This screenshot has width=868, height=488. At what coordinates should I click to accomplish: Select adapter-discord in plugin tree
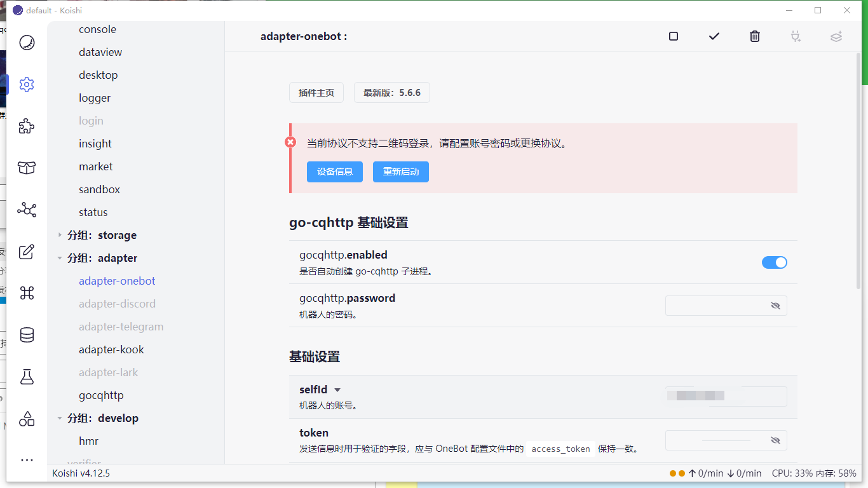tap(117, 304)
